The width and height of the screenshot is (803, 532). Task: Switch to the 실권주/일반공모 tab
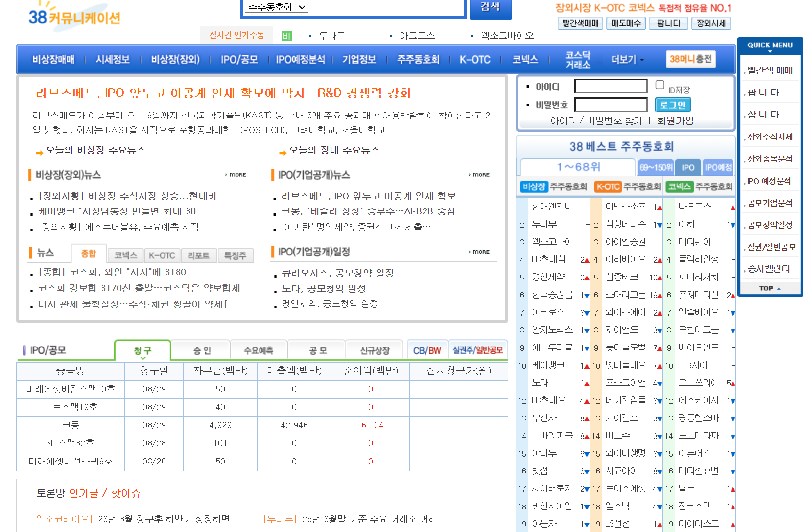coord(478,350)
